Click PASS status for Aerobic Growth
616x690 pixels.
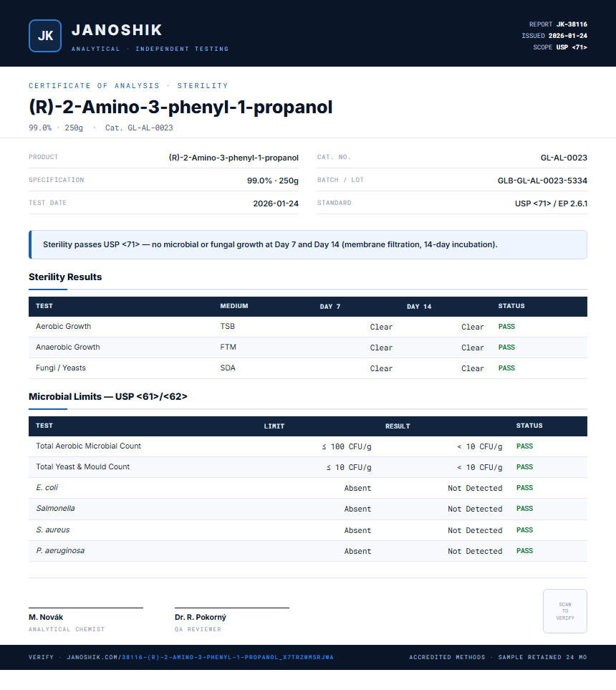coord(506,327)
